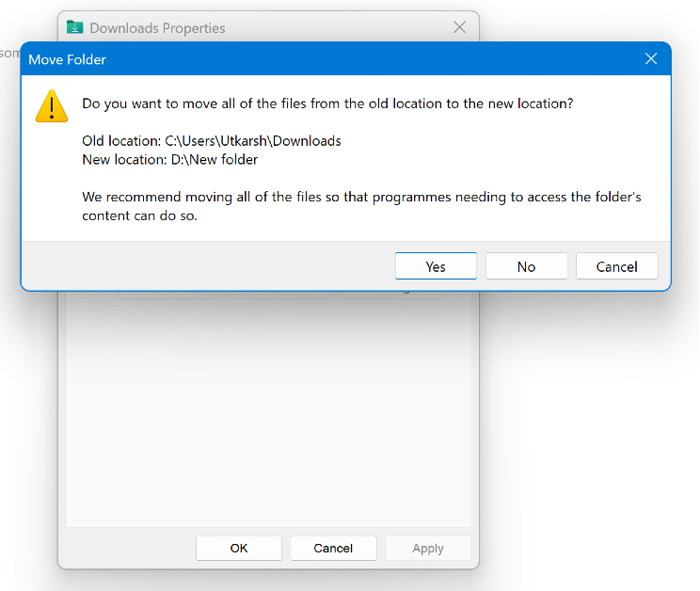Image resolution: width=700 pixels, height=591 pixels.
Task: Click the empty Downloads Properties panel area
Action: tap(267, 414)
